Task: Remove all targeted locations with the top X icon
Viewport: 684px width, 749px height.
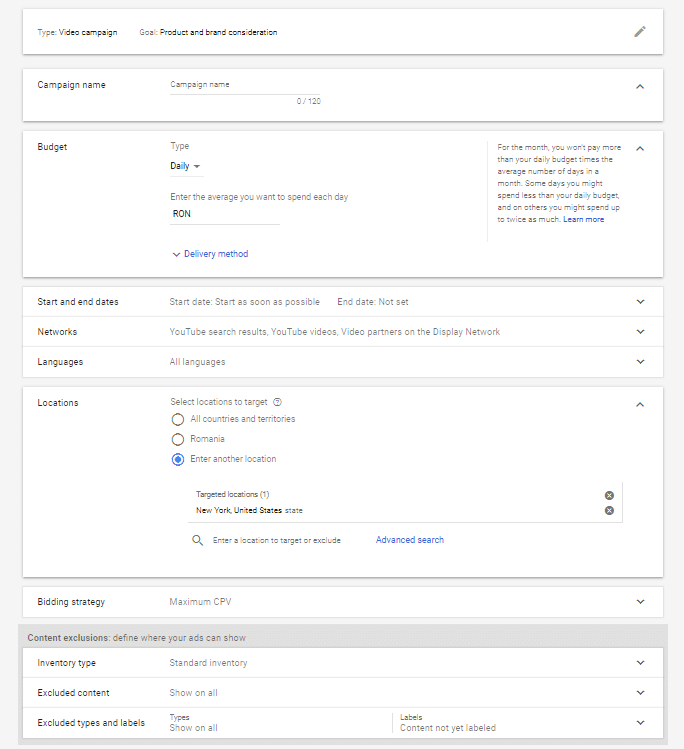Action: (609, 495)
